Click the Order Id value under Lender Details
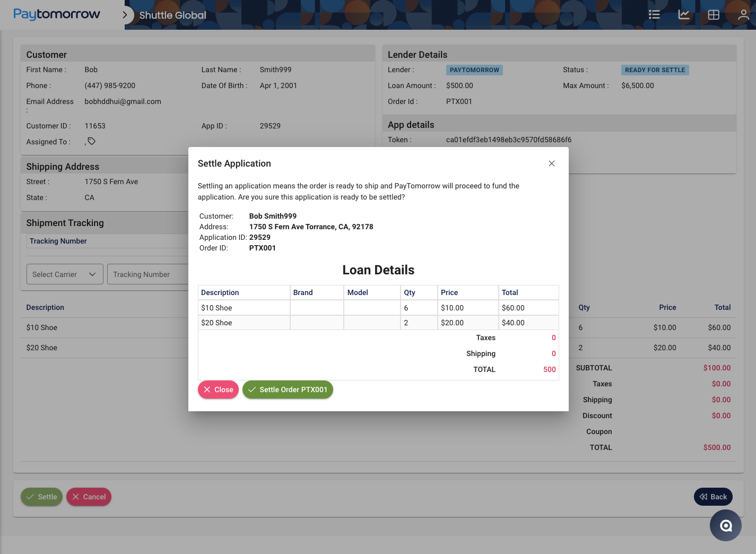This screenshot has height=554, width=756. pyautogui.click(x=459, y=101)
